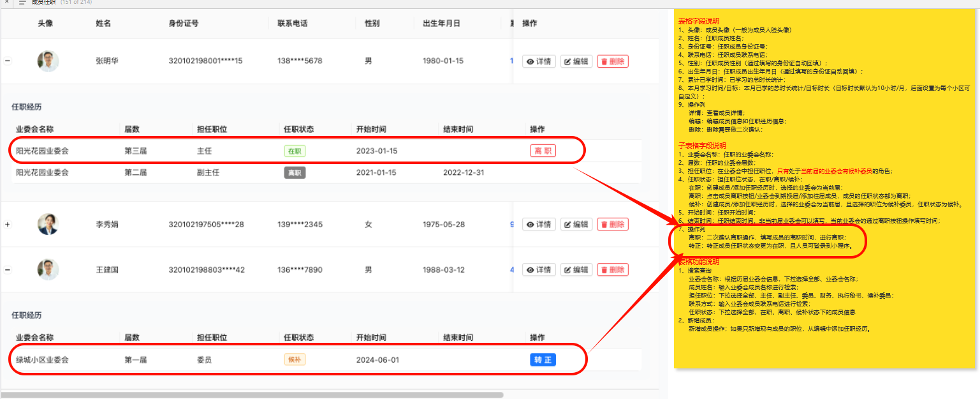Screen dimensions: 980x399
Task: Collapse the 王建国 row details
Action: 8,270
